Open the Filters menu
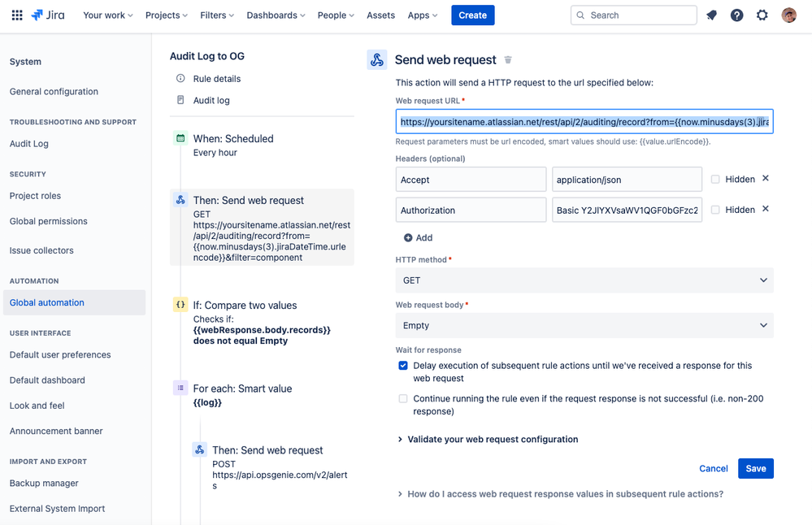Screen dimensions: 812x525 point(217,15)
